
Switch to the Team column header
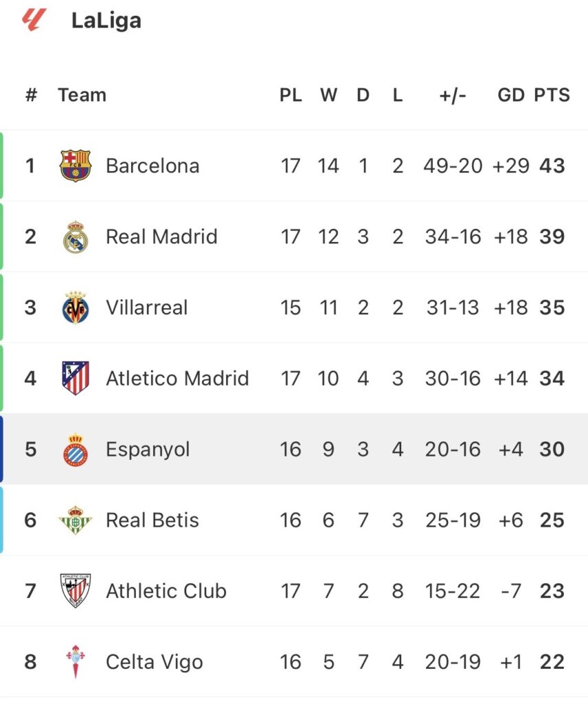(82, 95)
